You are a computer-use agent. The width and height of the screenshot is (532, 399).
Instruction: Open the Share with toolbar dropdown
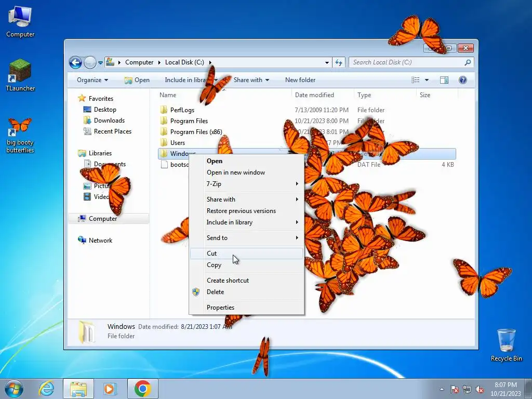pos(251,79)
